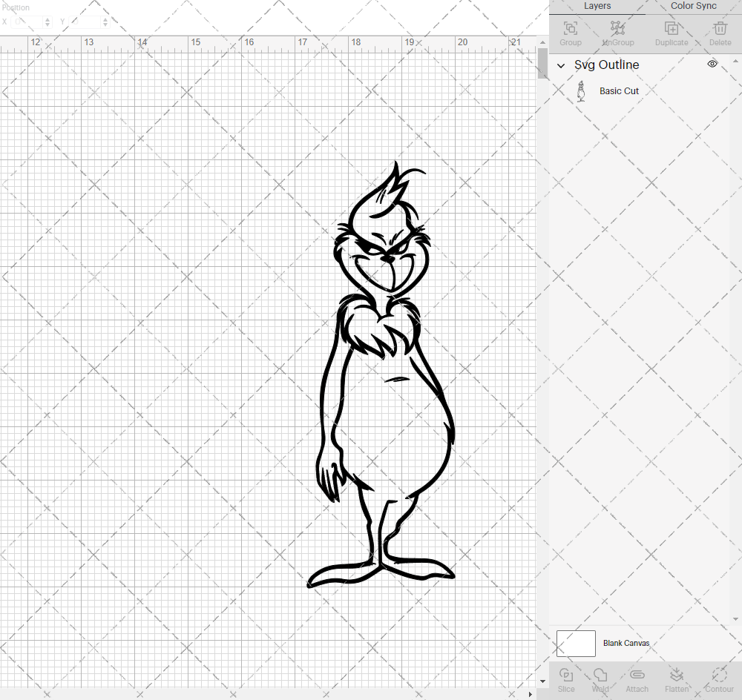Select the Basic Cut layer thumbnail
742x700 pixels.
point(581,91)
